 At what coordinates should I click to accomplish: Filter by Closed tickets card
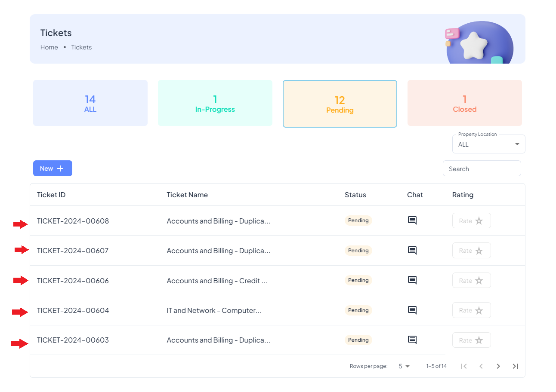[465, 103]
